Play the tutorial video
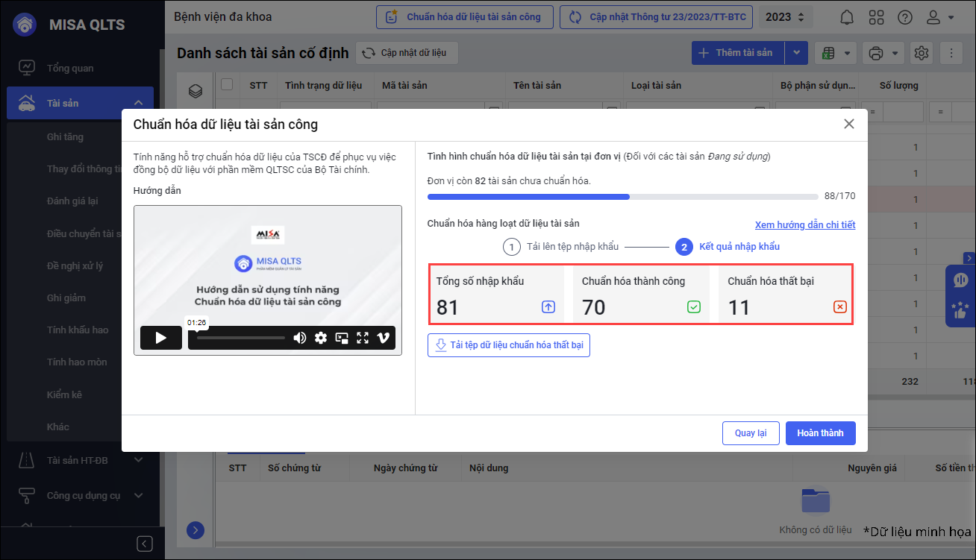 click(x=160, y=338)
